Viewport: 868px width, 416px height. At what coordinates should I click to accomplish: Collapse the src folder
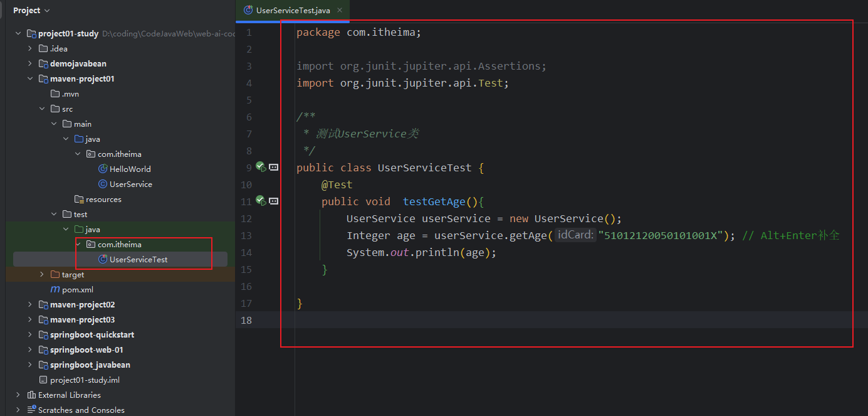coord(42,109)
